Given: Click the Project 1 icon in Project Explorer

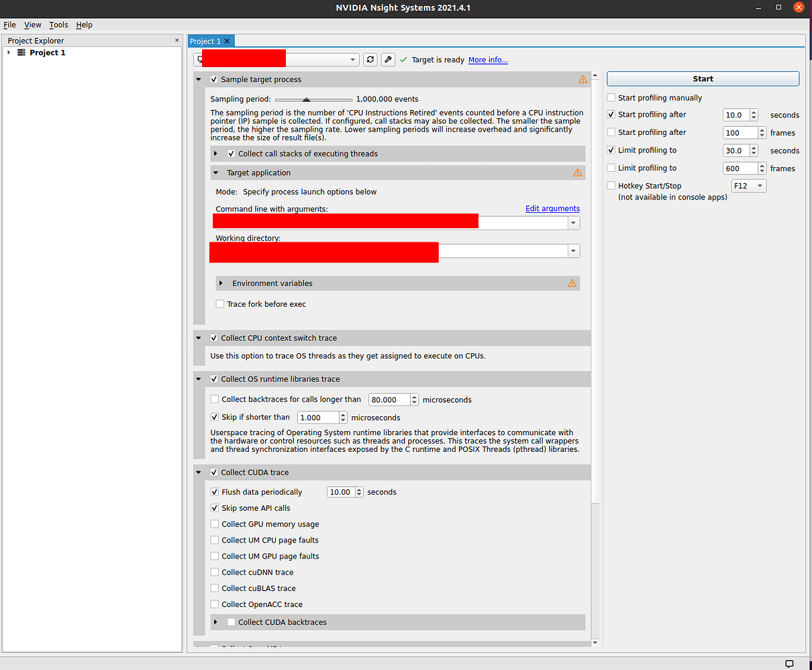Looking at the screenshot, I should (21, 52).
